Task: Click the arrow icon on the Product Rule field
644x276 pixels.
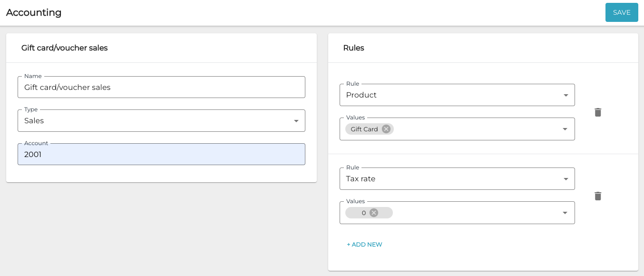Action: pos(566,95)
